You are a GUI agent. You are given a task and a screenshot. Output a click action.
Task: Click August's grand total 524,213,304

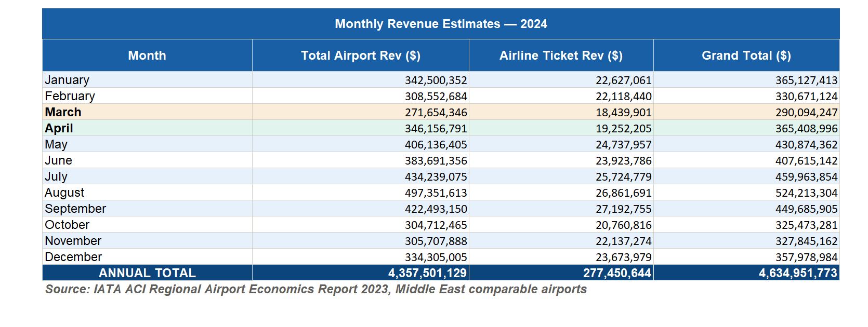click(x=806, y=193)
